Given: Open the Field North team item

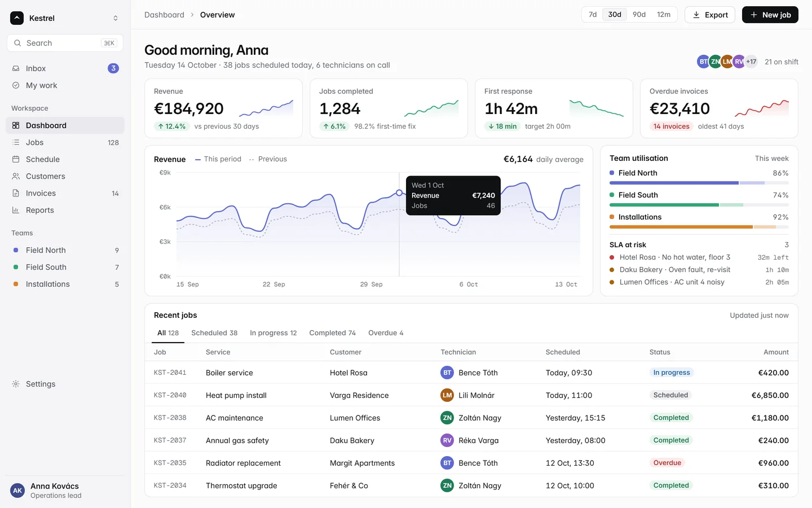Looking at the screenshot, I should click(65, 250).
